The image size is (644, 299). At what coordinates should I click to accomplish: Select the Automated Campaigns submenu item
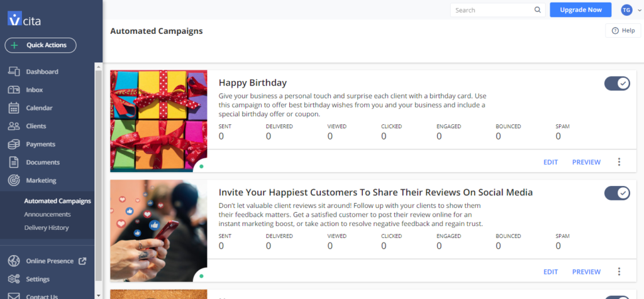point(57,201)
